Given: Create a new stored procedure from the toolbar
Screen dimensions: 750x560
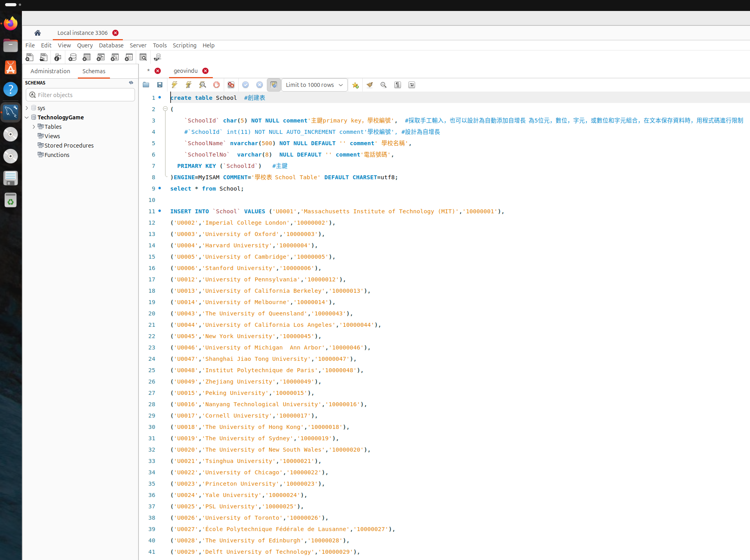Looking at the screenshot, I should [115, 58].
